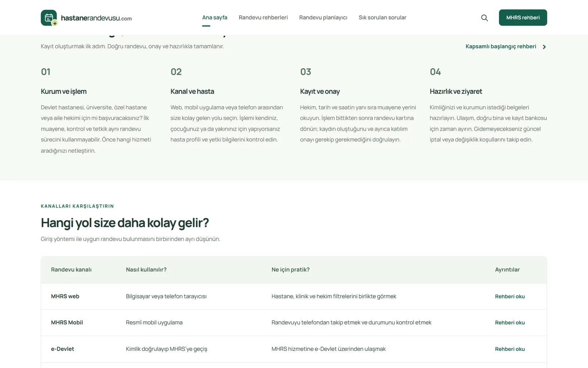This screenshot has width=588, height=368.
Task: Click the step number 02
Action: (x=176, y=72)
